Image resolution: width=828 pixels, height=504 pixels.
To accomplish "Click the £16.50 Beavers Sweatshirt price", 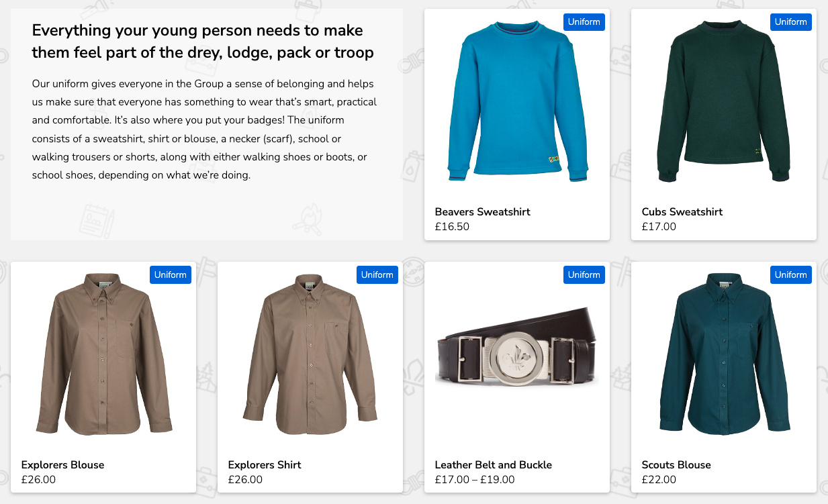I will (452, 227).
